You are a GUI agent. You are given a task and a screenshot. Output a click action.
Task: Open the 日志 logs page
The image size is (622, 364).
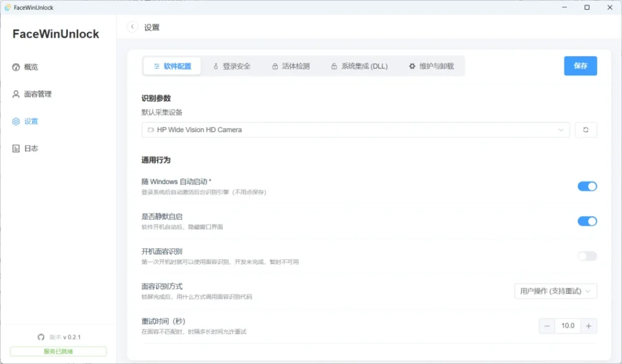(x=29, y=147)
